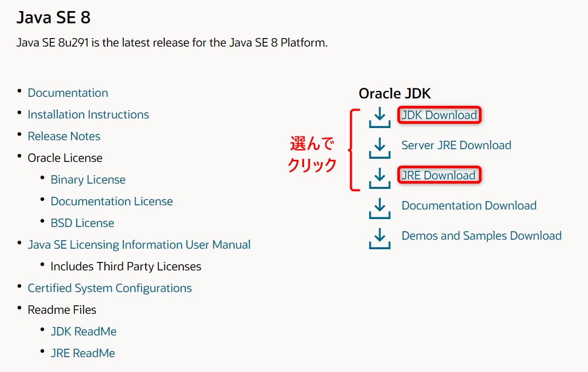The image size is (588, 372).
Task: Open the Demos and Samples Download link
Action: click(x=481, y=235)
